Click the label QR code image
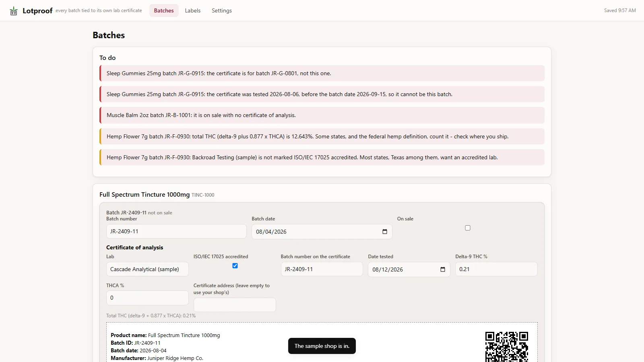 [x=507, y=347]
